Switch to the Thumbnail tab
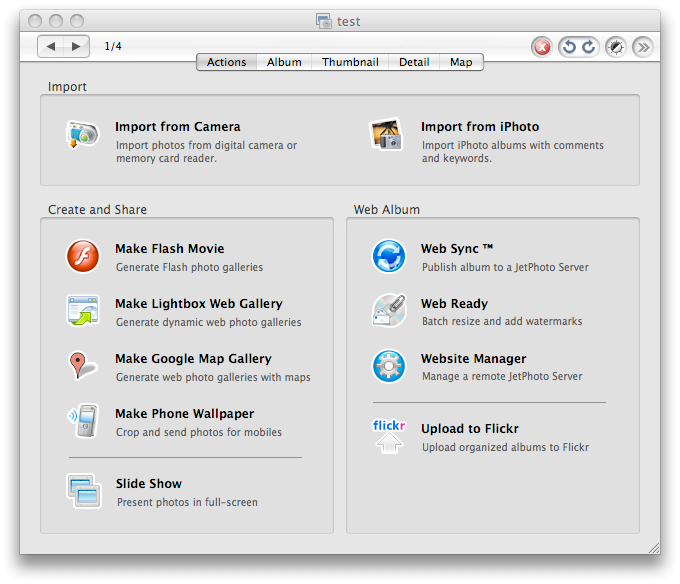Viewport: 680px width, 584px height. pyautogui.click(x=350, y=62)
